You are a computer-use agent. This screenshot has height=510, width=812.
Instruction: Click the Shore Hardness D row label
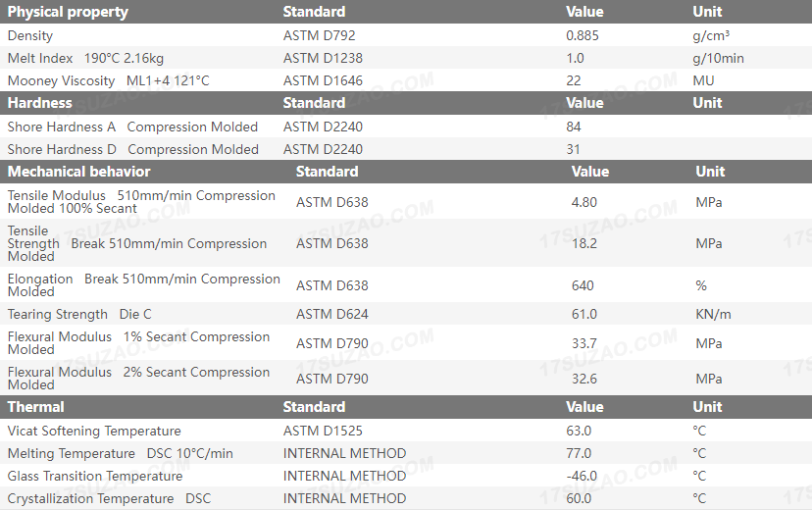pyautogui.click(x=132, y=149)
